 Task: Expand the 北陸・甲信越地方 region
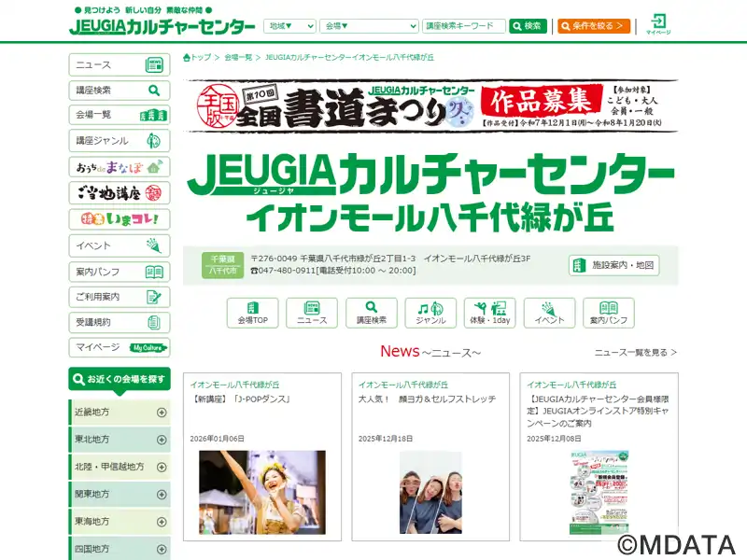click(x=120, y=467)
